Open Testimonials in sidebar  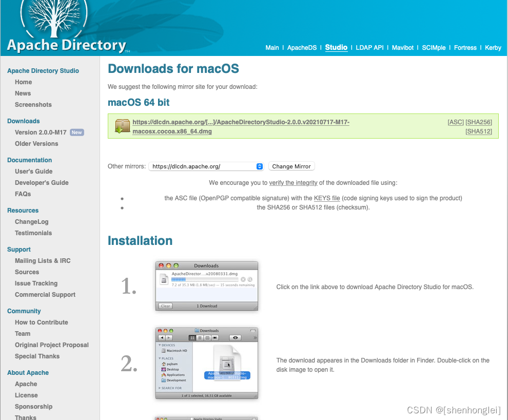coord(33,233)
